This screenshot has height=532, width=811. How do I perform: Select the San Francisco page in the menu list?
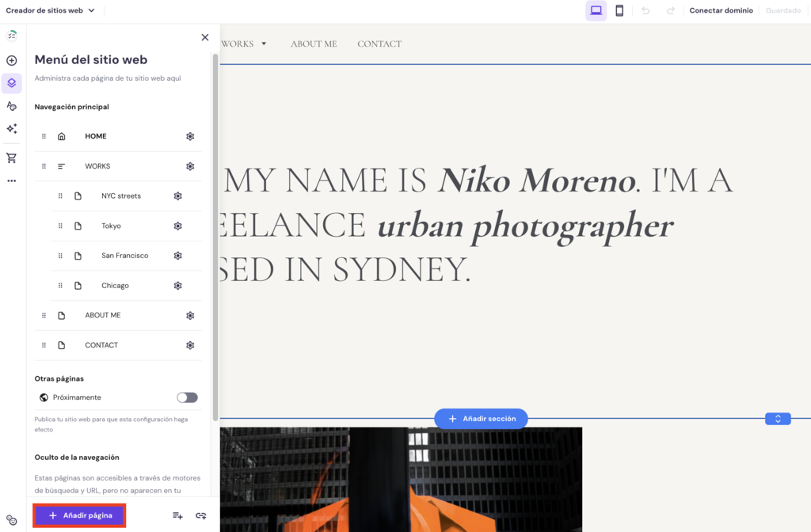point(126,256)
